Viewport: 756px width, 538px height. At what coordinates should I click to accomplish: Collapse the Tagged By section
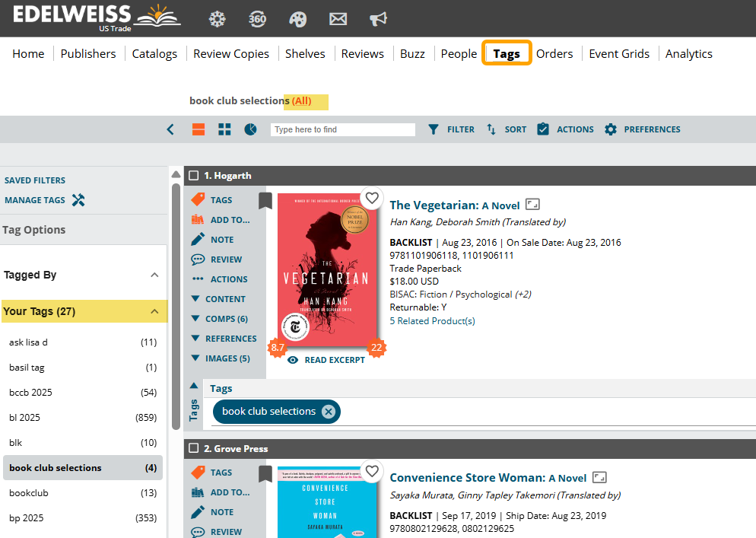(154, 275)
